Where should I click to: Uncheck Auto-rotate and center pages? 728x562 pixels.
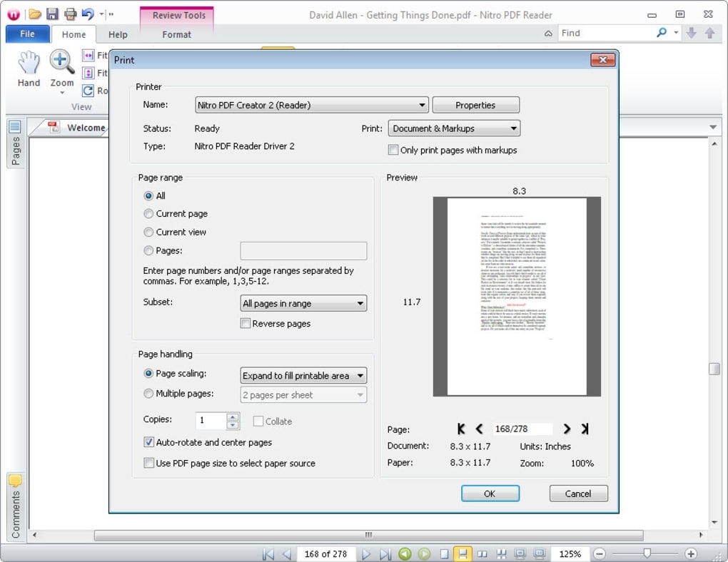[x=149, y=442]
